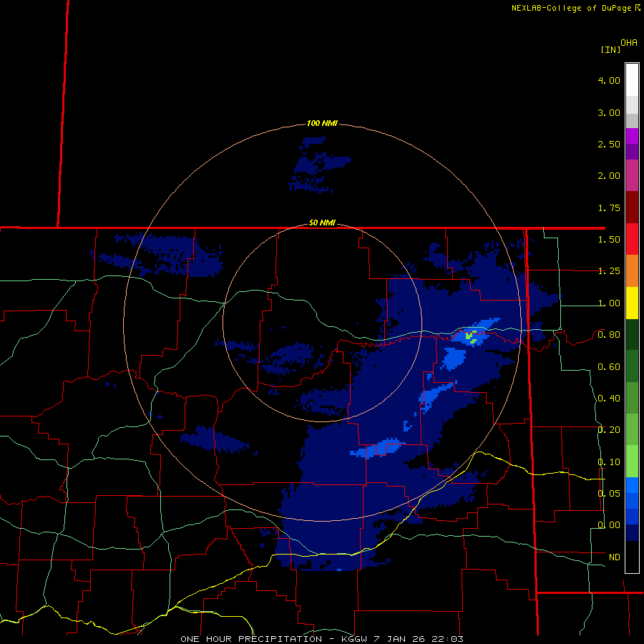Click the green-yellow precipitation maximum on map

tap(471, 337)
